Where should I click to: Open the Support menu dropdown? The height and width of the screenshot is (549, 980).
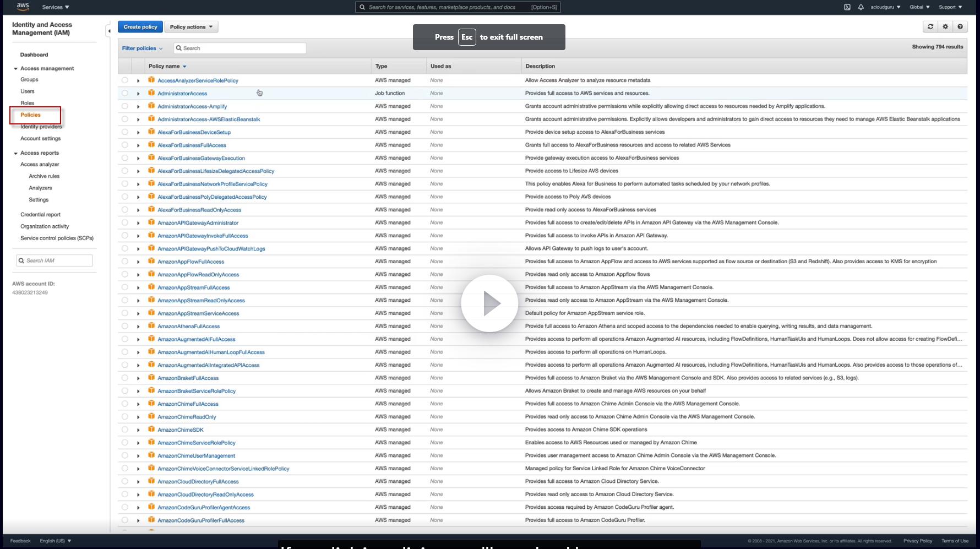pos(950,7)
